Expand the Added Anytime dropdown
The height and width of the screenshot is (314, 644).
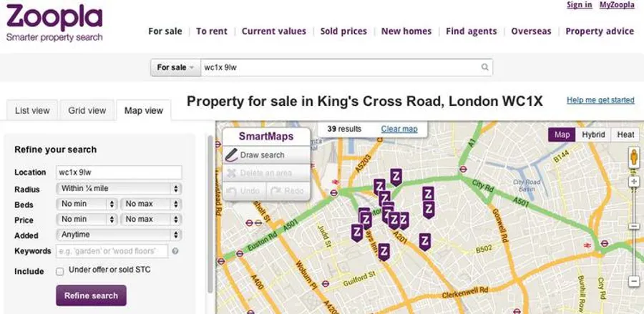point(119,235)
